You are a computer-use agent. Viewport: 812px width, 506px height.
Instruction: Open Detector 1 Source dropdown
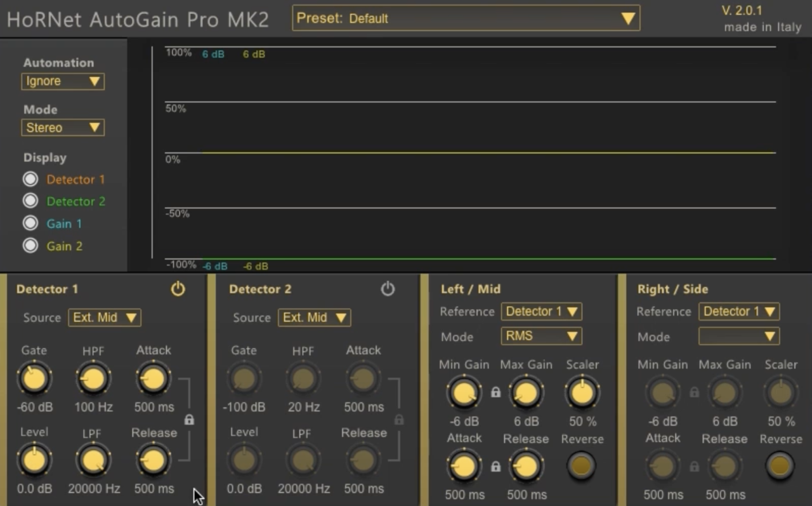(x=105, y=317)
